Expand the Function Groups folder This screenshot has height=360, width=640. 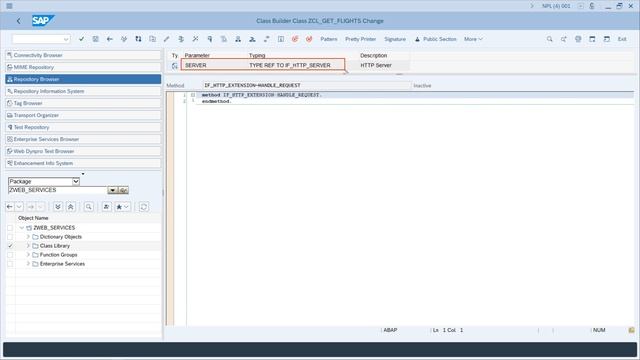pyautogui.click(x=28, y=255)
